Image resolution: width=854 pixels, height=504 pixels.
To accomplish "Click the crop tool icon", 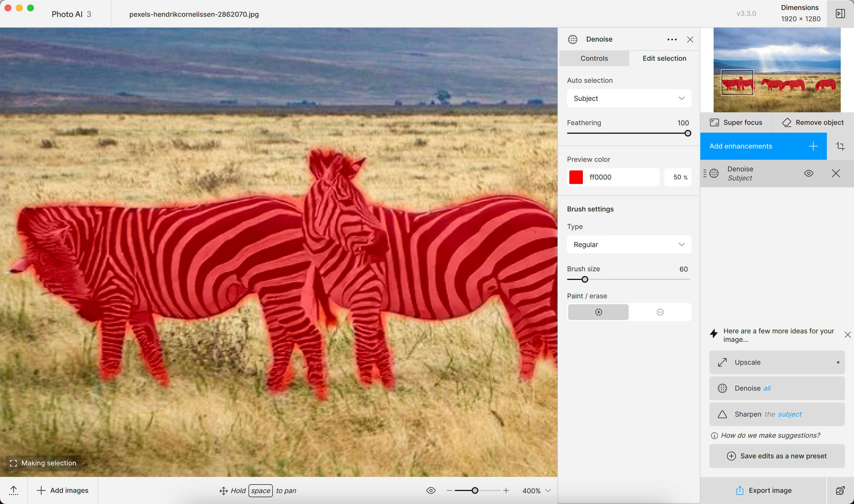I will tap(840, 146).
